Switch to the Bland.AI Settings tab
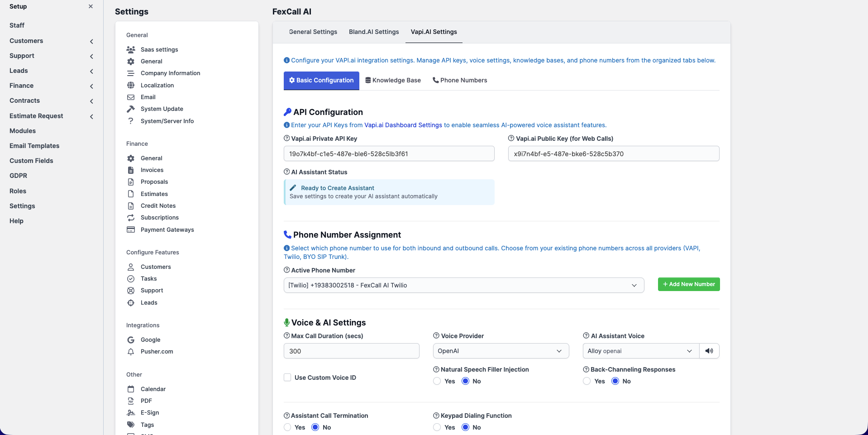868x435 pixels. click(x=374, y=32)
